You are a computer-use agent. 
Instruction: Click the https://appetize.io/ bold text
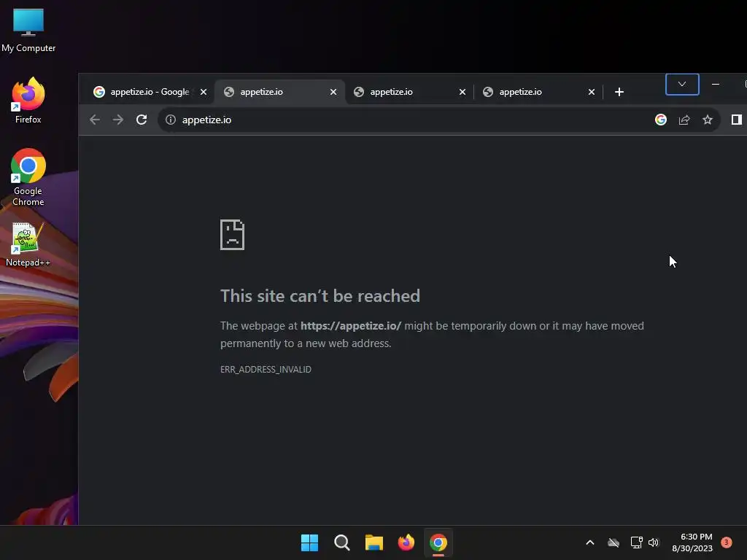click(351, 326)
